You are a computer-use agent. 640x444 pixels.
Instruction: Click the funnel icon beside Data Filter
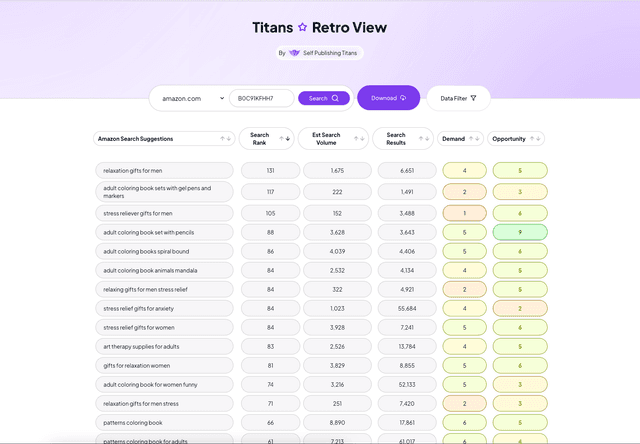point(473,98)
